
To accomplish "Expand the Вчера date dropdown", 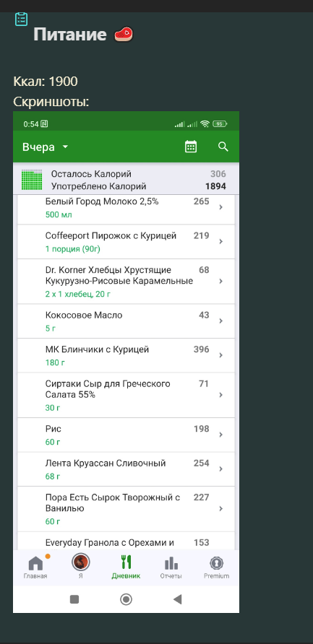I will 46,147.
